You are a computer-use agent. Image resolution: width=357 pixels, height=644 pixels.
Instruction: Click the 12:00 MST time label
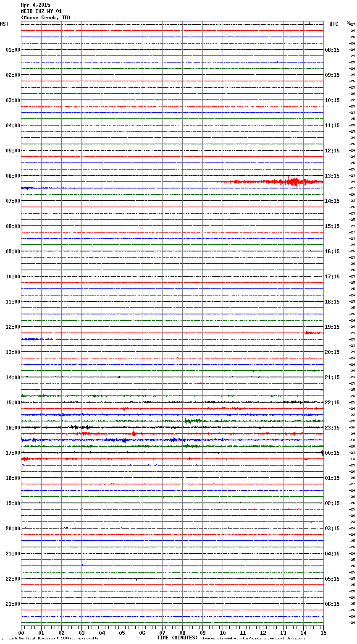pyautogui.click(x=13, y=327)
